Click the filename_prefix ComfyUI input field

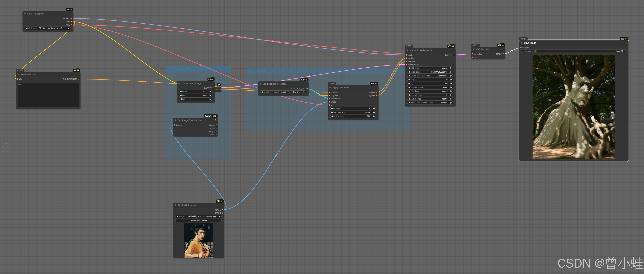pyautogui.click(x=573, y=51)
